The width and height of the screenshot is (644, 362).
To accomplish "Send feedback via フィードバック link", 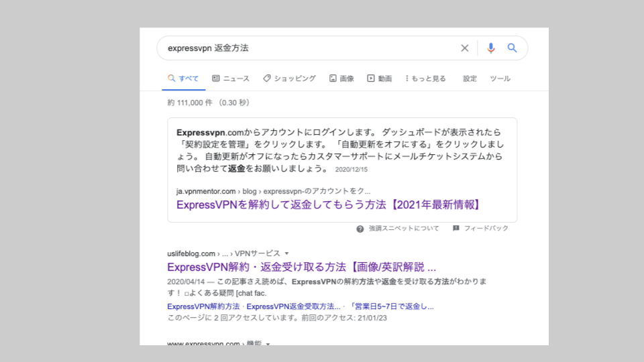I will (486, 228).
